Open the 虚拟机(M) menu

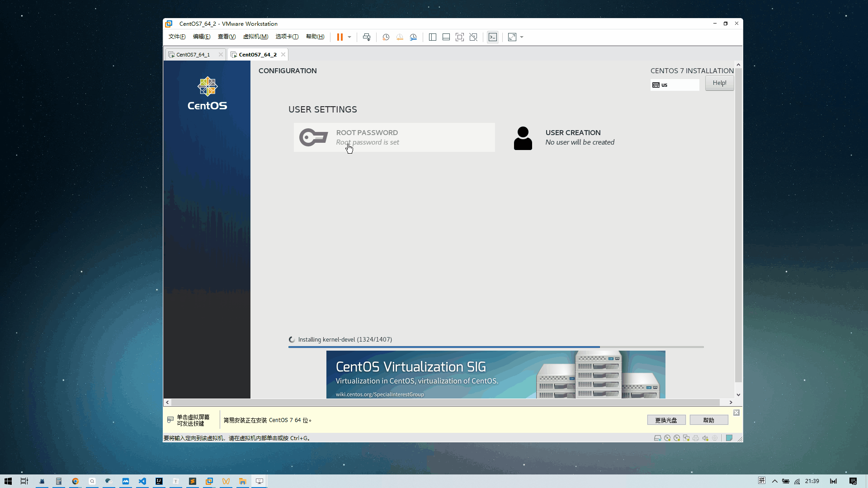coord(255,37)
